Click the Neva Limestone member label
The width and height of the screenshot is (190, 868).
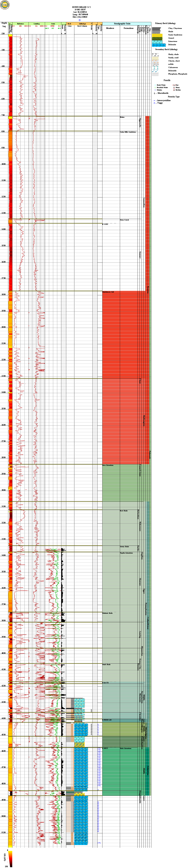coord(108,465)
